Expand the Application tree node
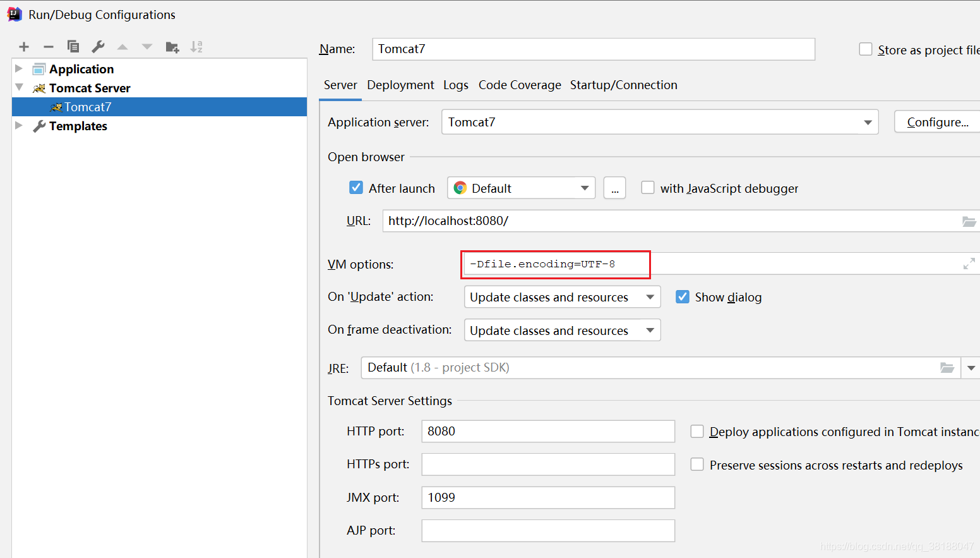Screen dimensions: 980x558 (x=19, y=68)
